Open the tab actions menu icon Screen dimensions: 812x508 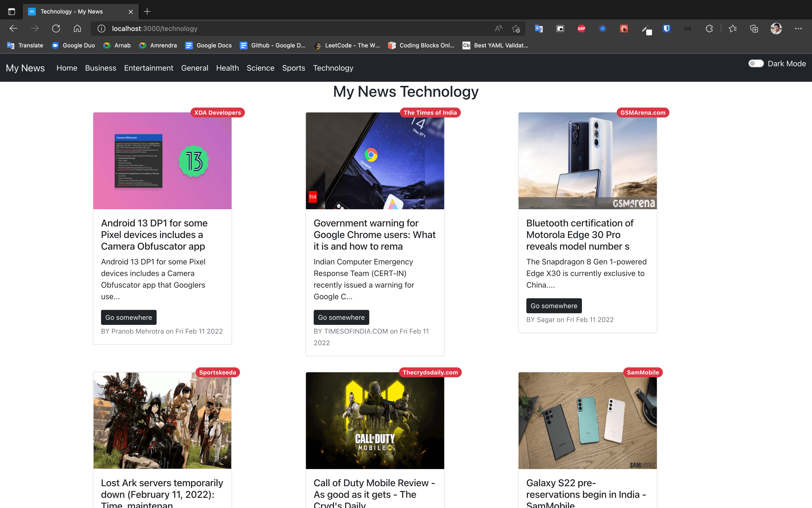click(11, 11)
